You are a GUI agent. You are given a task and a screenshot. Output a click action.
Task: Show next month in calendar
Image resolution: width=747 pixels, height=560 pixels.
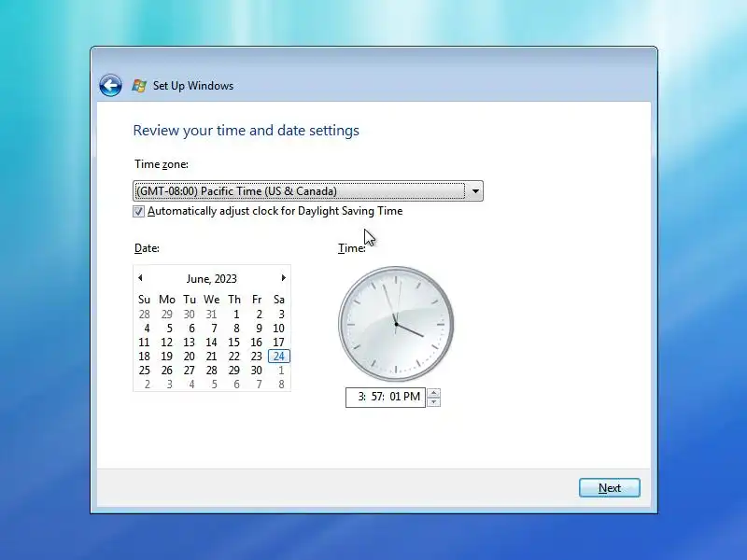coord(284,277)
